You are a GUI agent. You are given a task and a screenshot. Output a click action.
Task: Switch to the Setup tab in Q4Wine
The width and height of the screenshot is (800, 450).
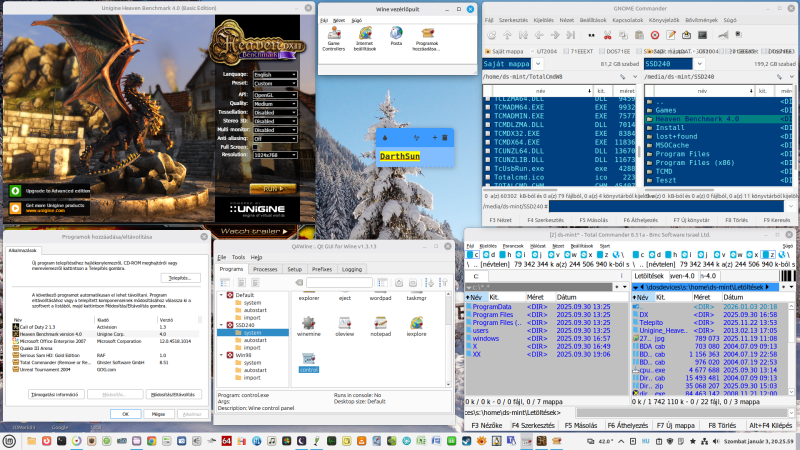294,269
